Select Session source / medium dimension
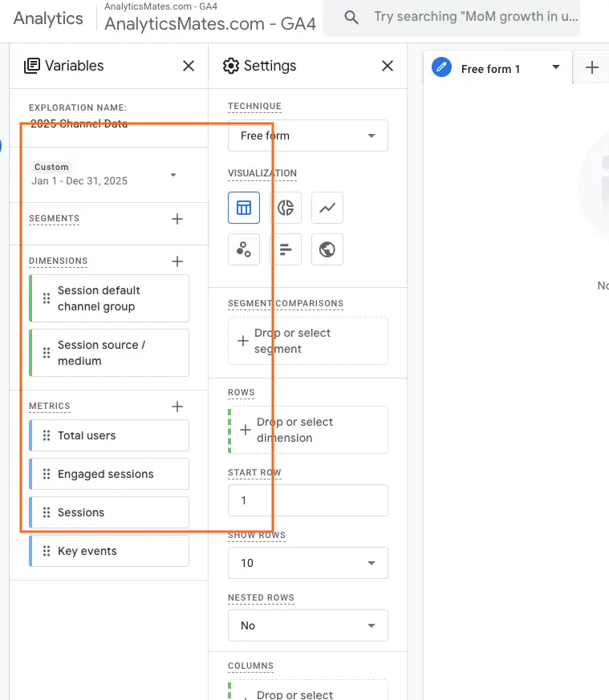 coord(109,353)
